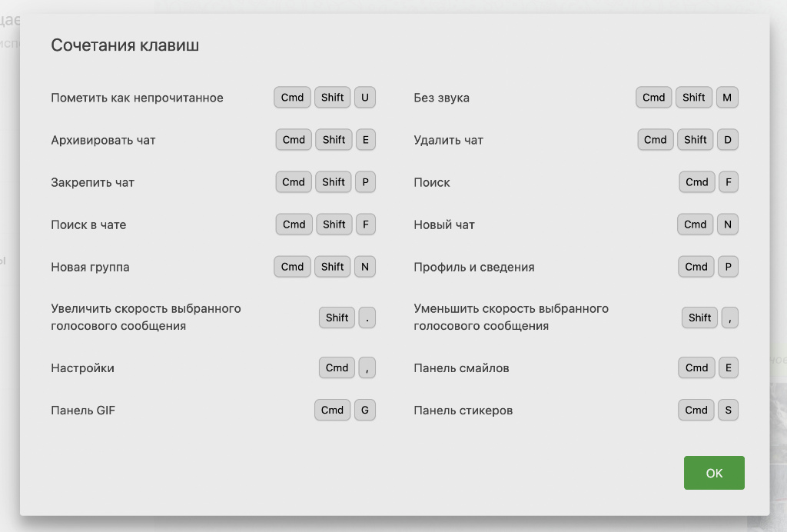Click the Панель GIF label text
Image resolution: width=787 pixels, height=532 pixels.
point(83,411)
